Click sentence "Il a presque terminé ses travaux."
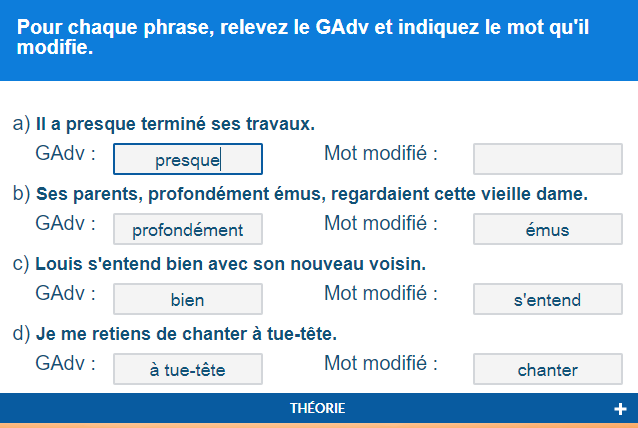 coord(175,124)
